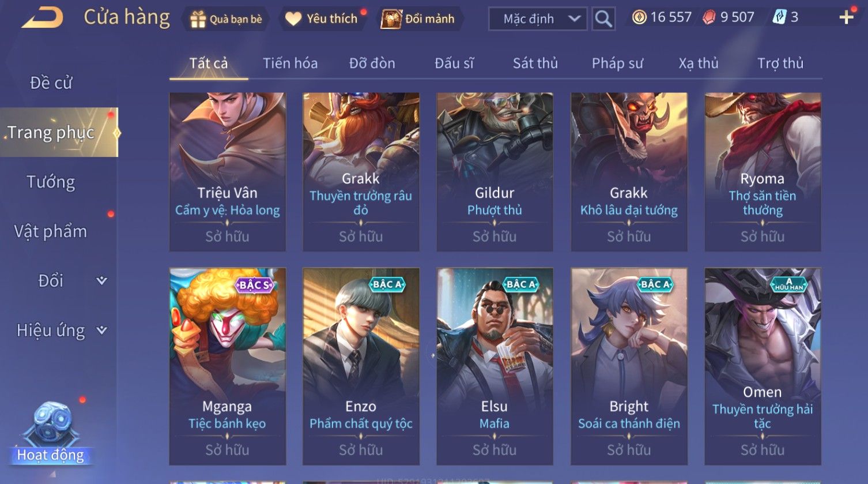Screen dimensions: 868x484
Task: Tap the plus icon to add currency
Action: pyautogui.click(x=846, y=17)
